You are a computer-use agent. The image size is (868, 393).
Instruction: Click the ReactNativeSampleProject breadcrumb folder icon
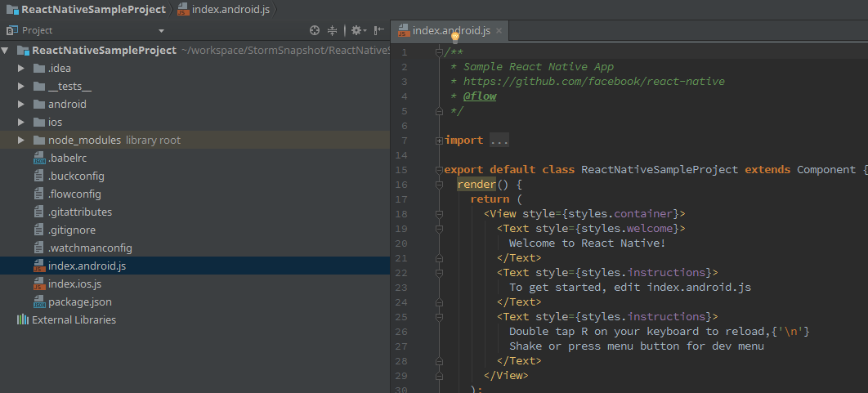point(13,10)
